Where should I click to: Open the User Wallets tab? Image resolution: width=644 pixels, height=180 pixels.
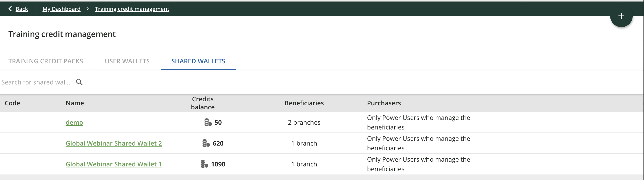coord(127,61)
